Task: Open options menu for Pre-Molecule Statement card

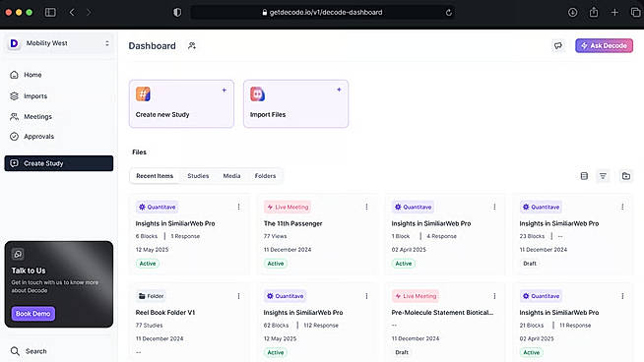Action: click(x=494, y=296)
